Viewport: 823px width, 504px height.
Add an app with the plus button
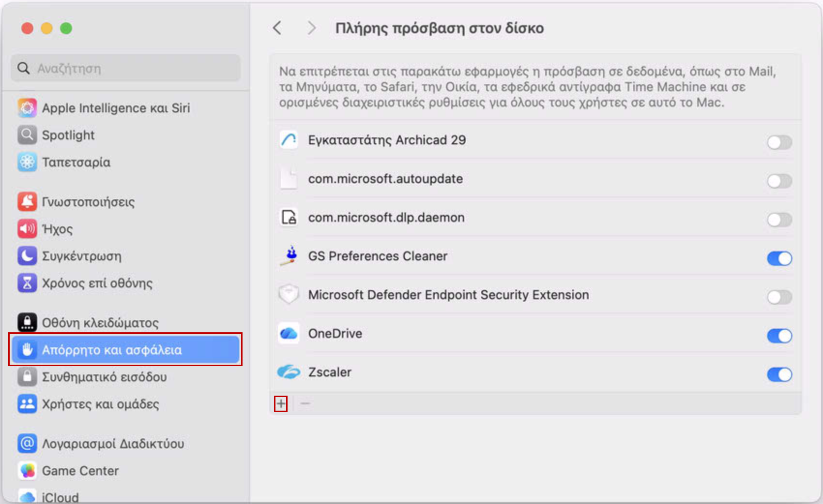pyautogui.click(x=281, y=403)
